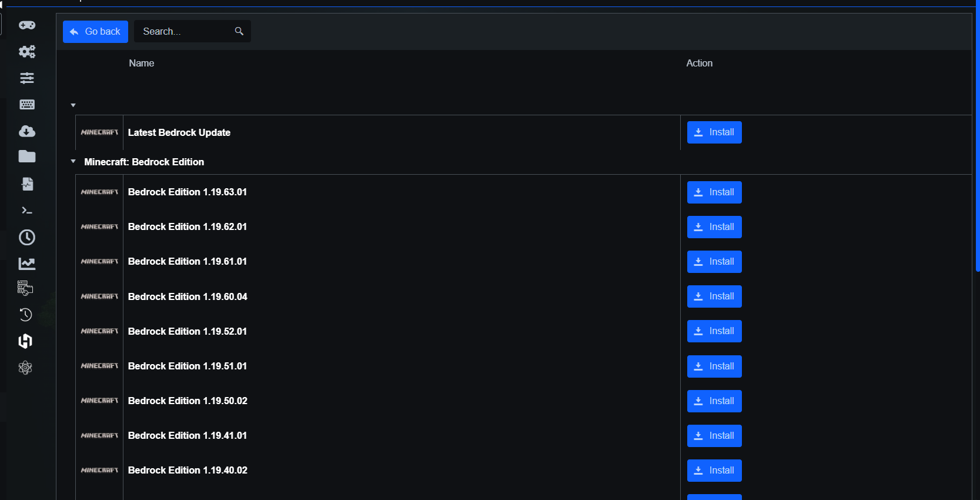
Task: Open the folder file manager icon
Action: pyautogui.click(x=27, y=156)
